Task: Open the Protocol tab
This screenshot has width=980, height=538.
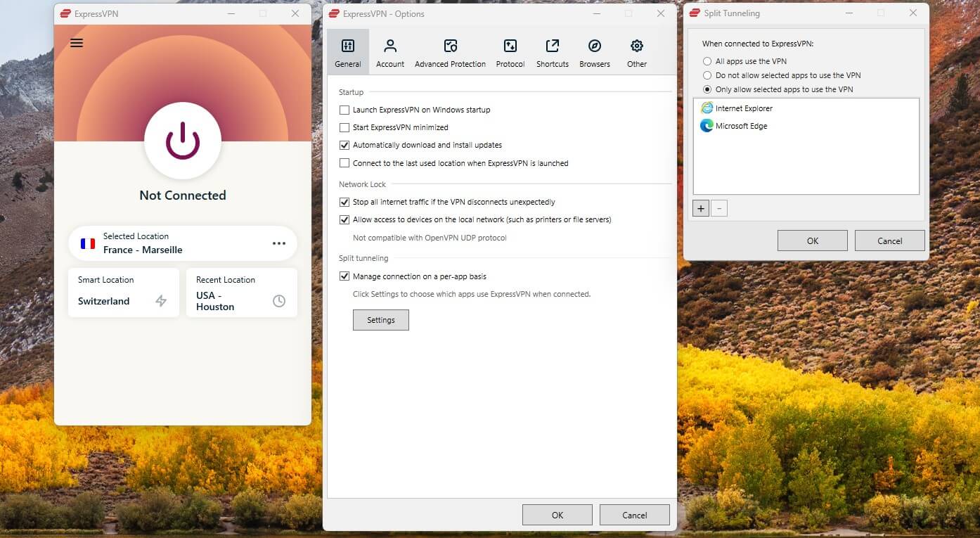Action: [510, 52]
